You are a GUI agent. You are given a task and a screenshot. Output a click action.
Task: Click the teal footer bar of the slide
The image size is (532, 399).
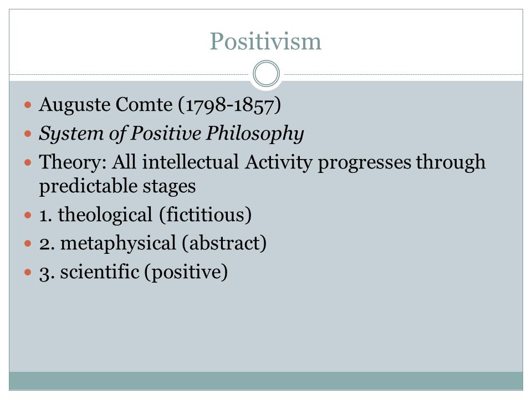pyautogui.click(x=266, y=381)
